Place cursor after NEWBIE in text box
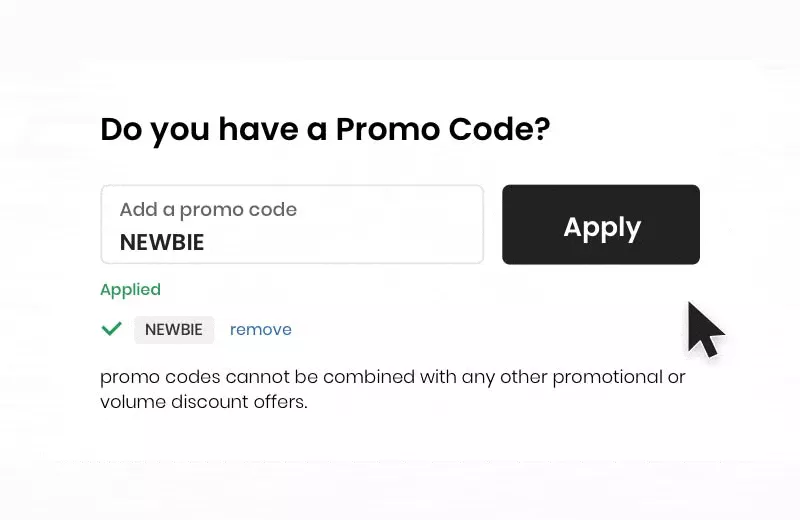 click(206, 242)
